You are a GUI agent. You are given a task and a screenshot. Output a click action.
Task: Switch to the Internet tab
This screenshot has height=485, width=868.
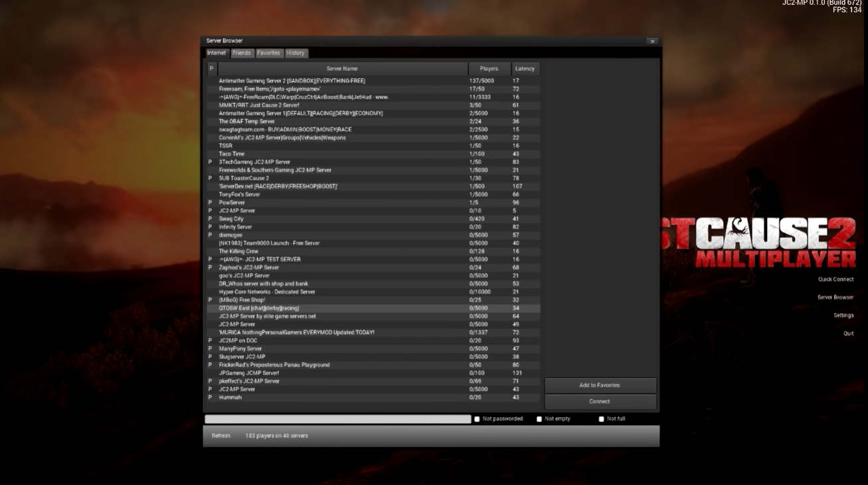(217, 53)
